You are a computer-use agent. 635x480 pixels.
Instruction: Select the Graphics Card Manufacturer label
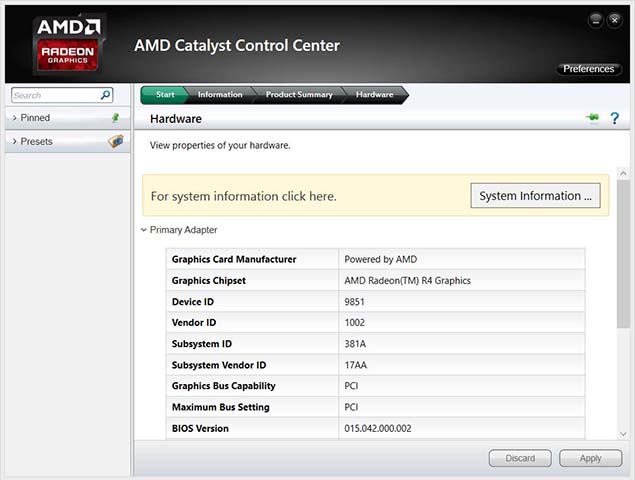pyautogui.click(x=234, y=259)
